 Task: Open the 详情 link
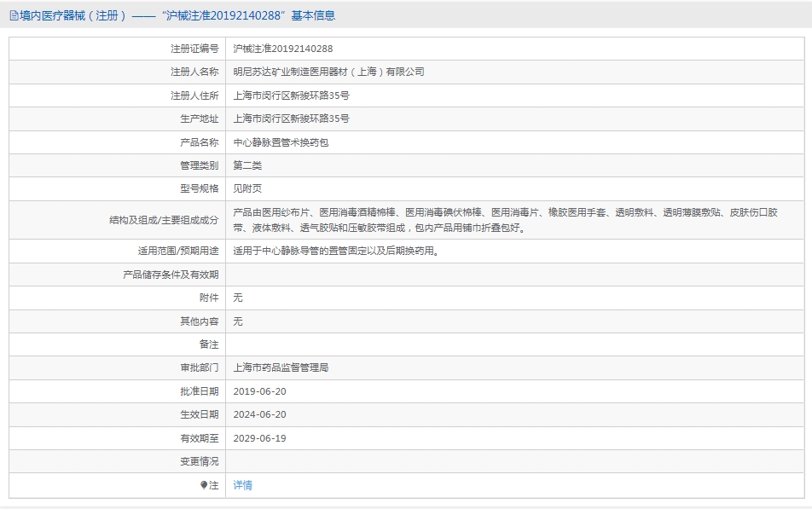pos(242,485)
